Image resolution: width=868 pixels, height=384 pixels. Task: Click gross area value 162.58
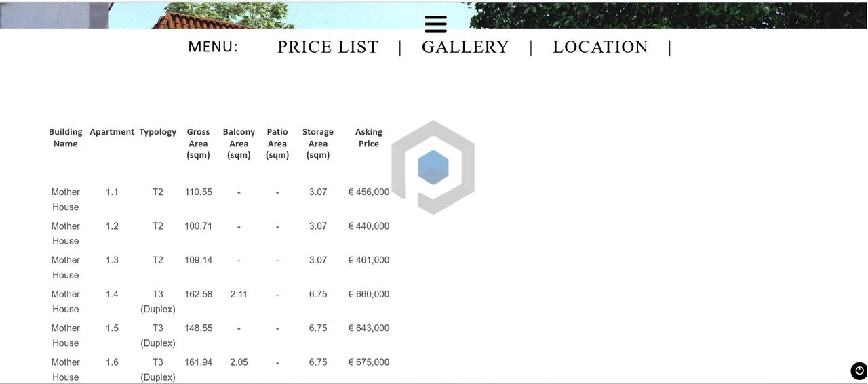coord(199,294)
